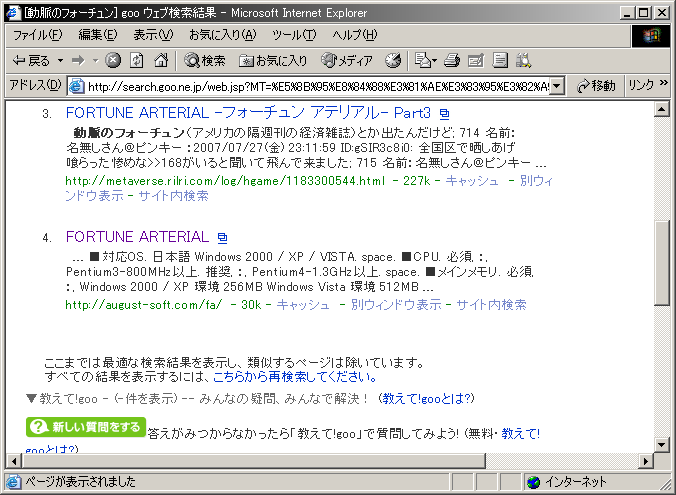
Task: Open the メディア media toolbar button
Action: 347,61
